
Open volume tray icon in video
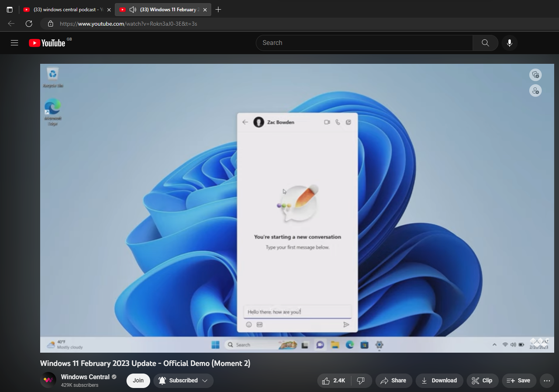513,345
